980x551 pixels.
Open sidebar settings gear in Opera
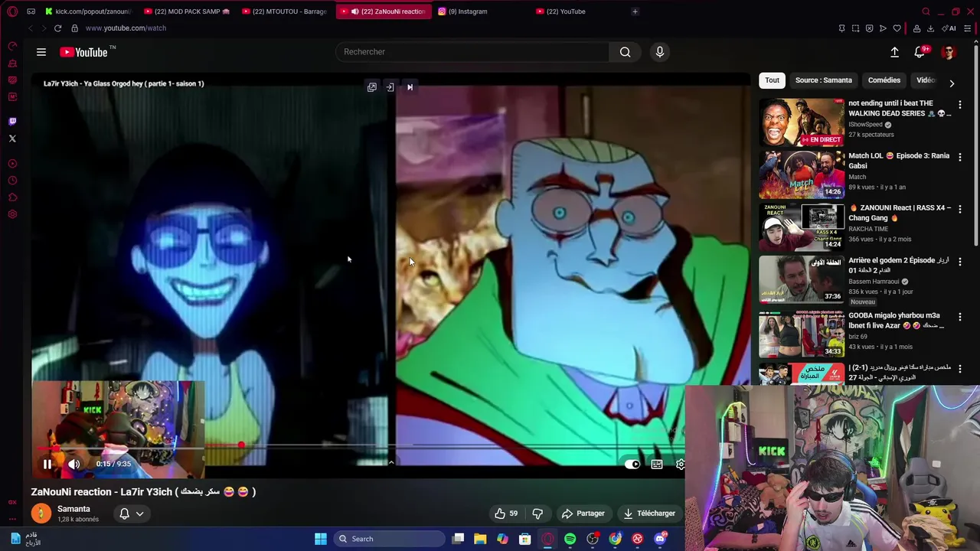12,214
